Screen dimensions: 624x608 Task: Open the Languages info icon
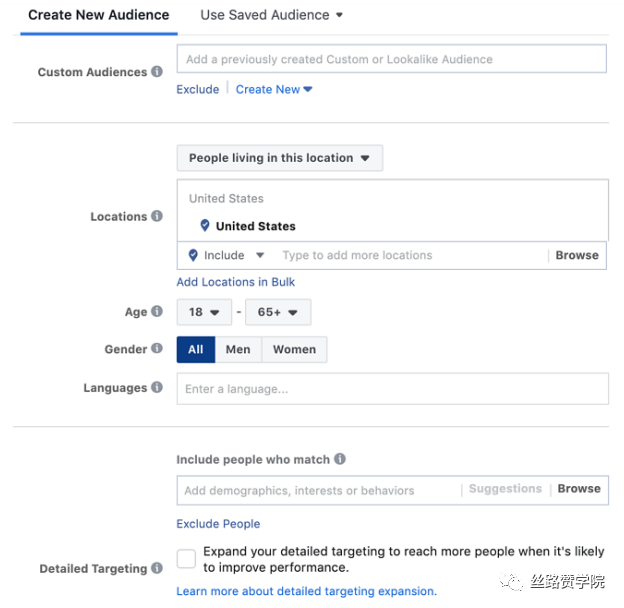(157, 387)
